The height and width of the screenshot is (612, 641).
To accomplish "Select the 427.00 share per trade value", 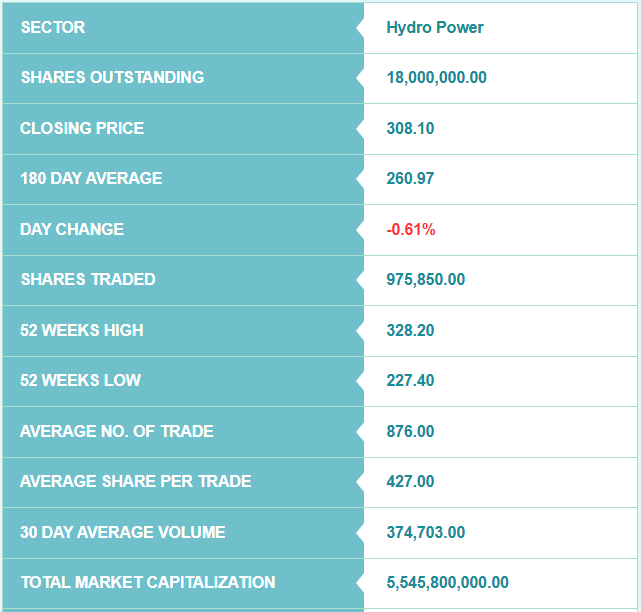I will tap(410, 481).
